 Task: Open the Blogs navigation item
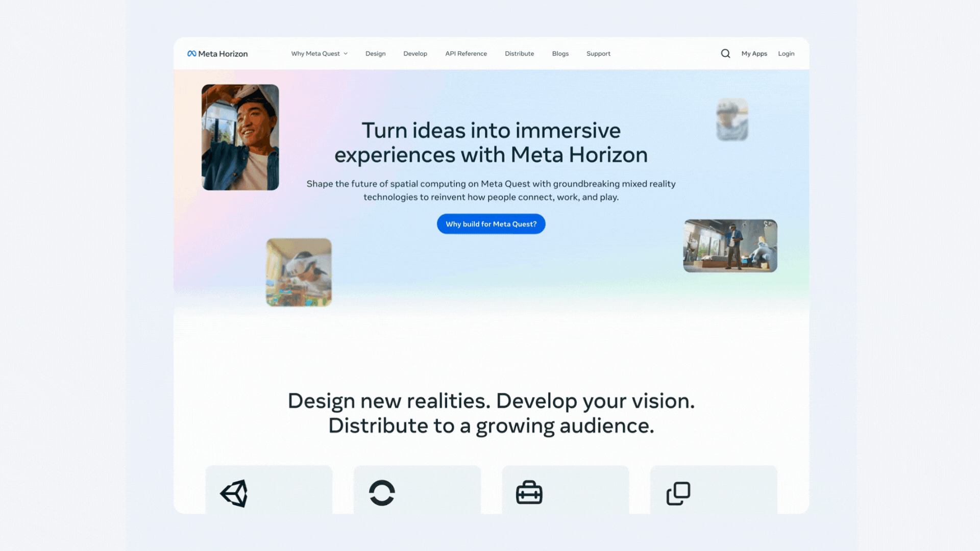coord(560,54)
